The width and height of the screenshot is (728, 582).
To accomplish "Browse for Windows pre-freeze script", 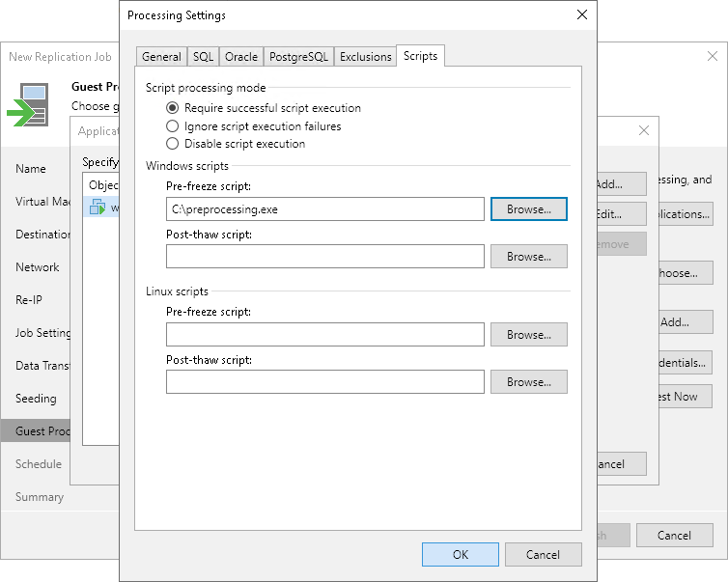I will click(529, 209).
